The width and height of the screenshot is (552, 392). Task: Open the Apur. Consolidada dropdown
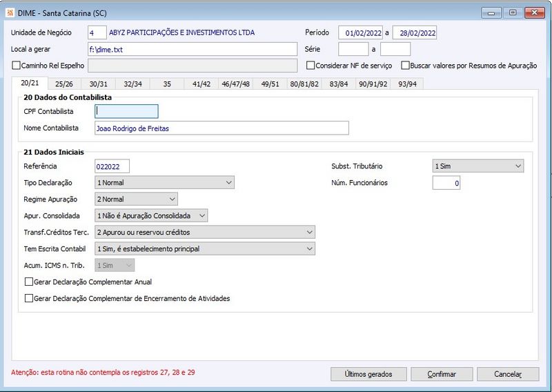click(x=151, y=215)
